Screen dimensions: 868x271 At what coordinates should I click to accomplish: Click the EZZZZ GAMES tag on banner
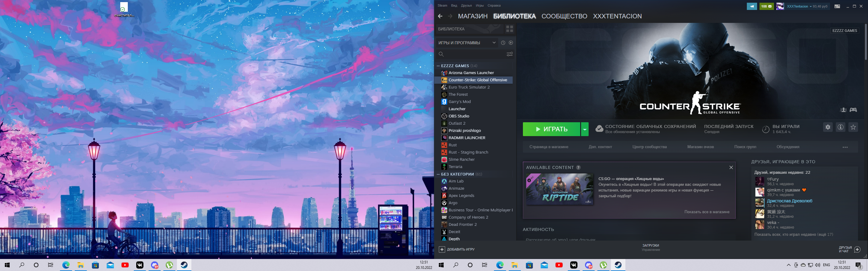pyautogui.click(x=844, y=31)
